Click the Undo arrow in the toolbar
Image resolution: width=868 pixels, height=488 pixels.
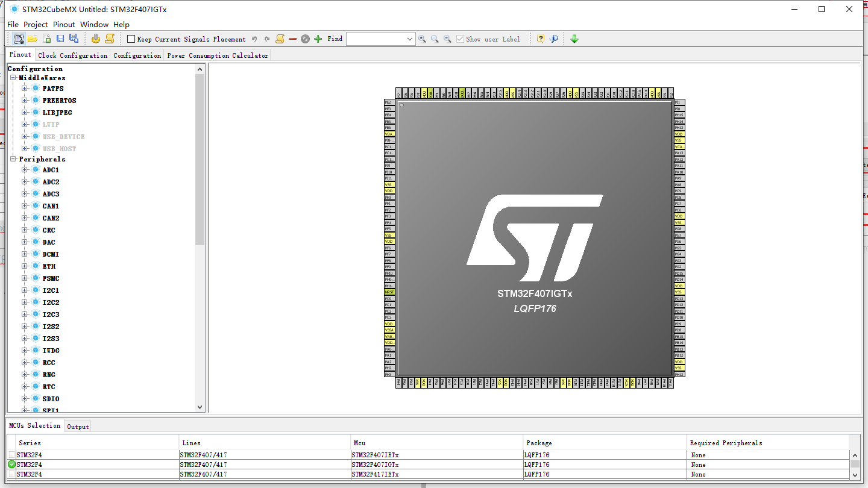pyautogui.click(x=254, y=39)
